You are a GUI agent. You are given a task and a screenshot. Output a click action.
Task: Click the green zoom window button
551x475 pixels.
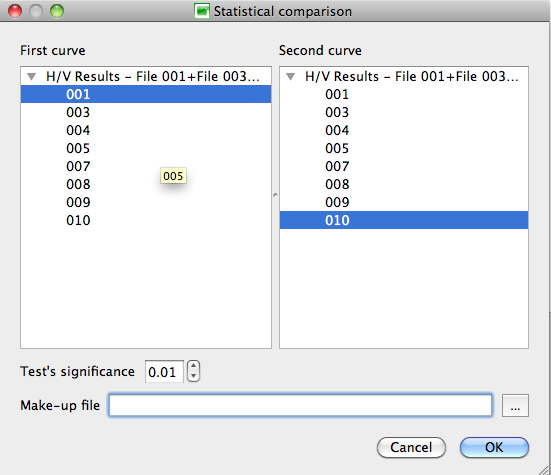57,11
